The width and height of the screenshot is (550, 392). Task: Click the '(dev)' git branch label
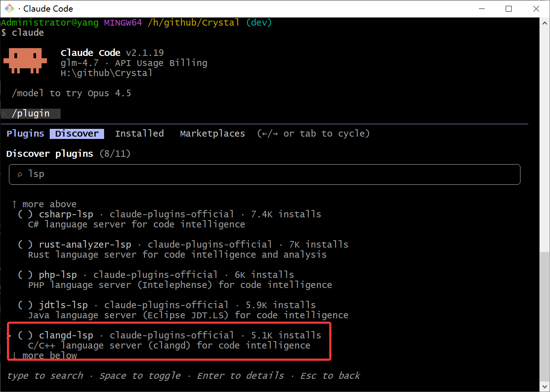tap(259, 23)
